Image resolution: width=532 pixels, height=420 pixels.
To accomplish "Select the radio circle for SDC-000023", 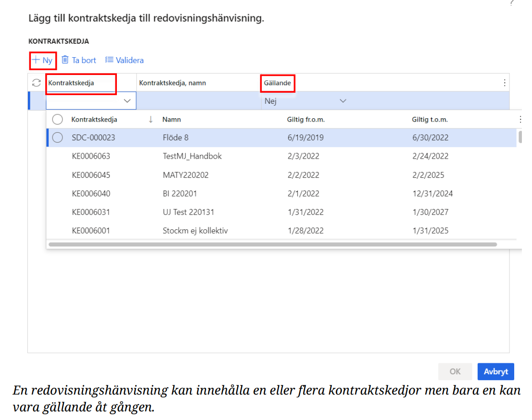I will click(x=58, y=137).
